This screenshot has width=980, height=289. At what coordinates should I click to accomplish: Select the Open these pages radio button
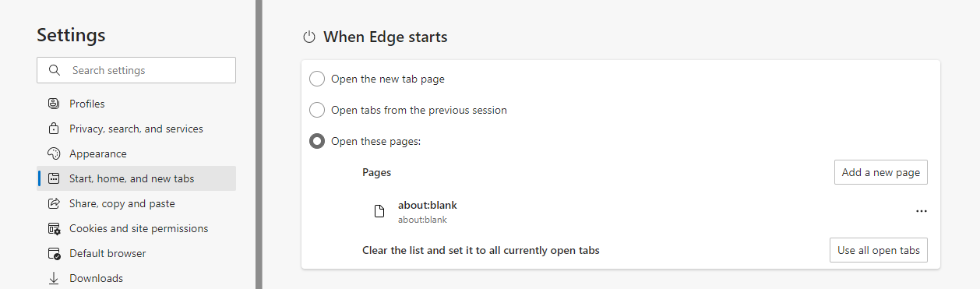click(317, 141)
